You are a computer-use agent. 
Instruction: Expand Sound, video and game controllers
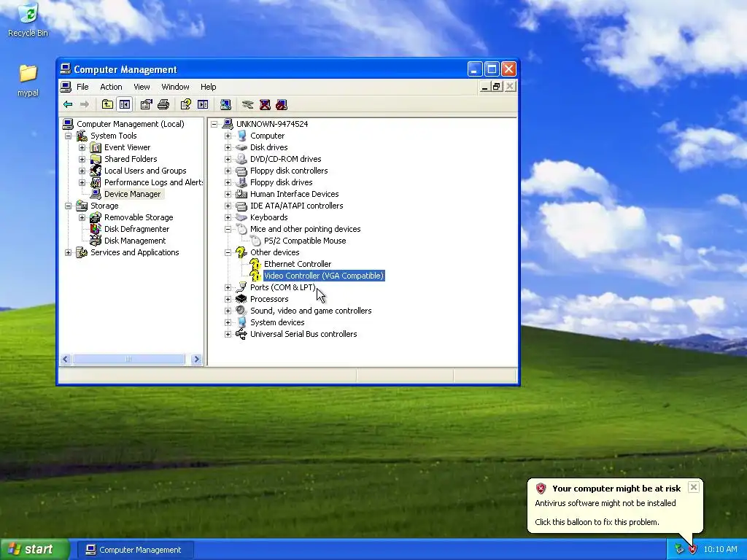(228, 311)
